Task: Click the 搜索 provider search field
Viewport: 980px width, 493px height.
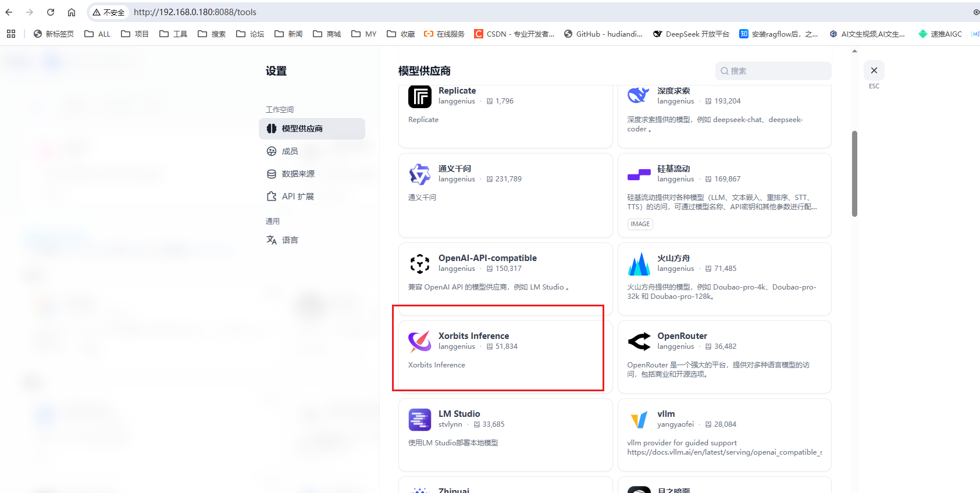Action: click(773, 71)
